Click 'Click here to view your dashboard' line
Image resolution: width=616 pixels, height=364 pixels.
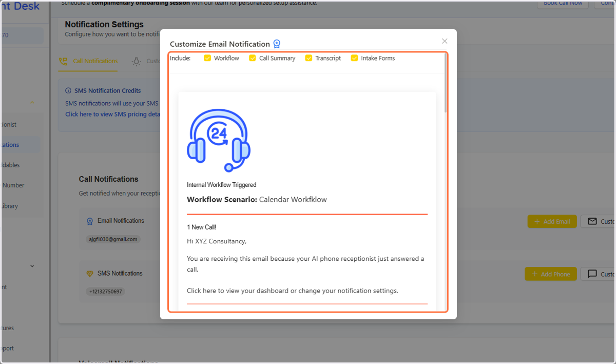pyautogui.click(x=293, y=291)
